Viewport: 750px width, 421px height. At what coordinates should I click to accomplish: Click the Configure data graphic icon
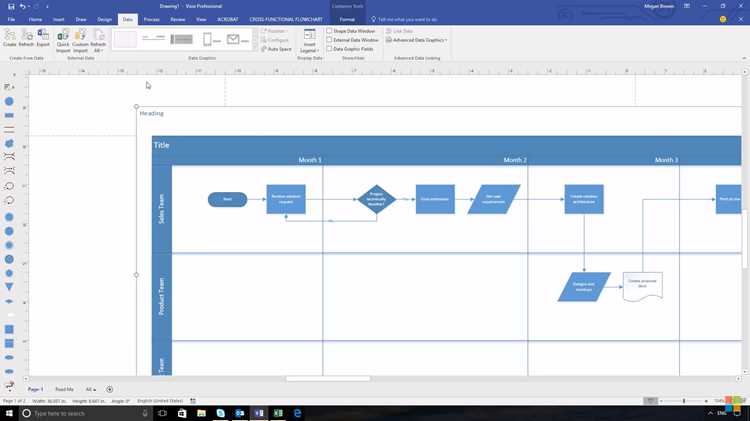[275, 40]
